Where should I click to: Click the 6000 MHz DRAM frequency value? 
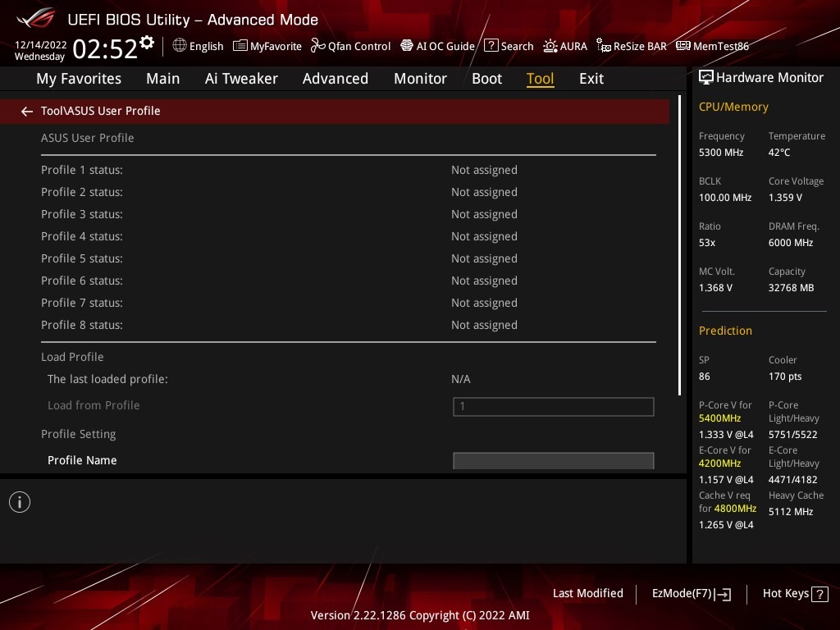tap(791, 243)
